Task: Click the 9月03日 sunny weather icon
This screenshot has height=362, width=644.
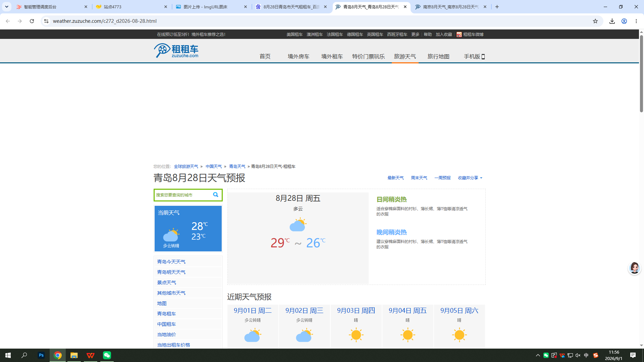Action: pyautogui.click(x=356, y=335)
